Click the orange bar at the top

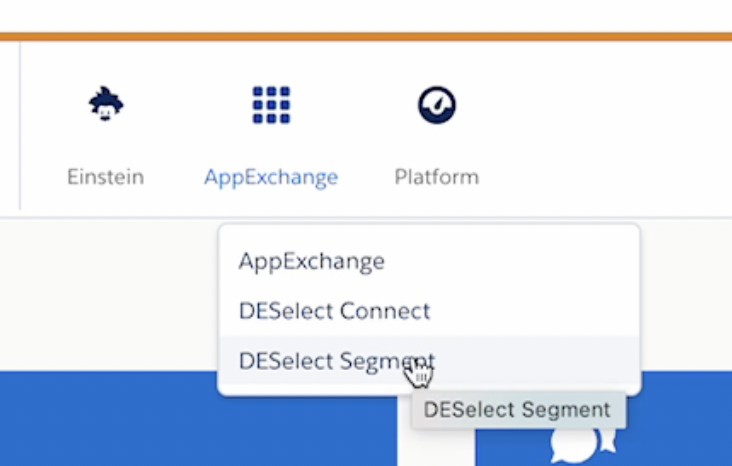[366, 36]
